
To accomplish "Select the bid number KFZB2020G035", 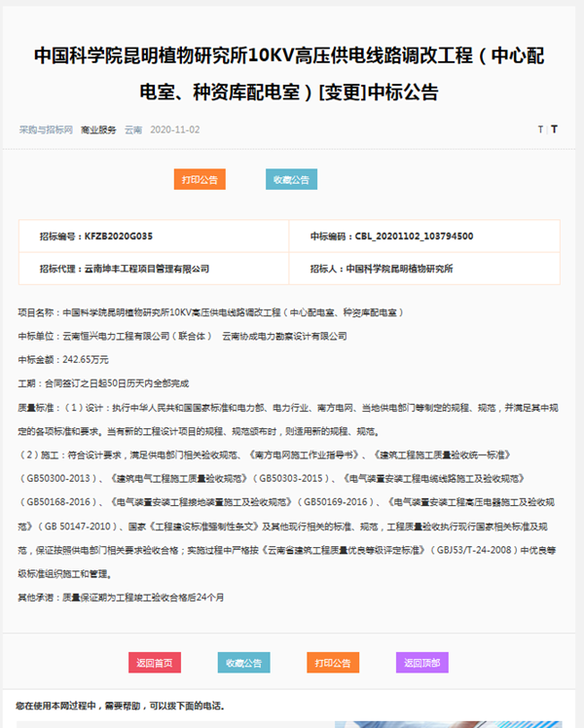I will coord(119,237).
